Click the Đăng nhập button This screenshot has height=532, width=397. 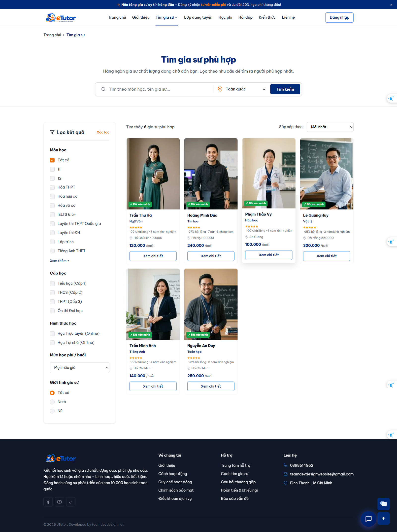(x=339, y=17)
